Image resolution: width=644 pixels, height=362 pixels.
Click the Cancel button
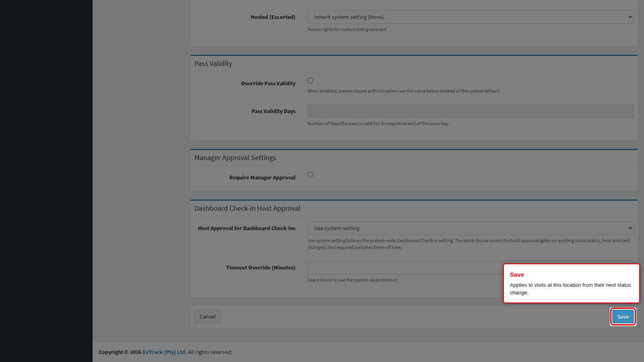tap(208, 317)
